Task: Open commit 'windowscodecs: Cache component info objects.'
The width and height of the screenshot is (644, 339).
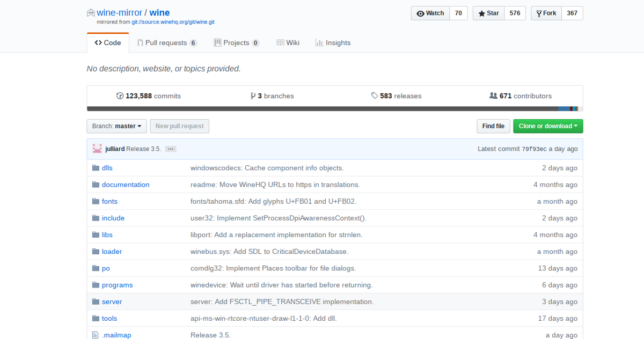Action: (x=267, y=168)
